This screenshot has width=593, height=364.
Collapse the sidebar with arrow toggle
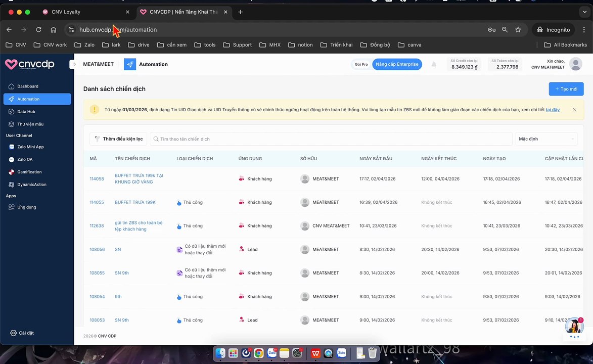click(x=74, y=64)
